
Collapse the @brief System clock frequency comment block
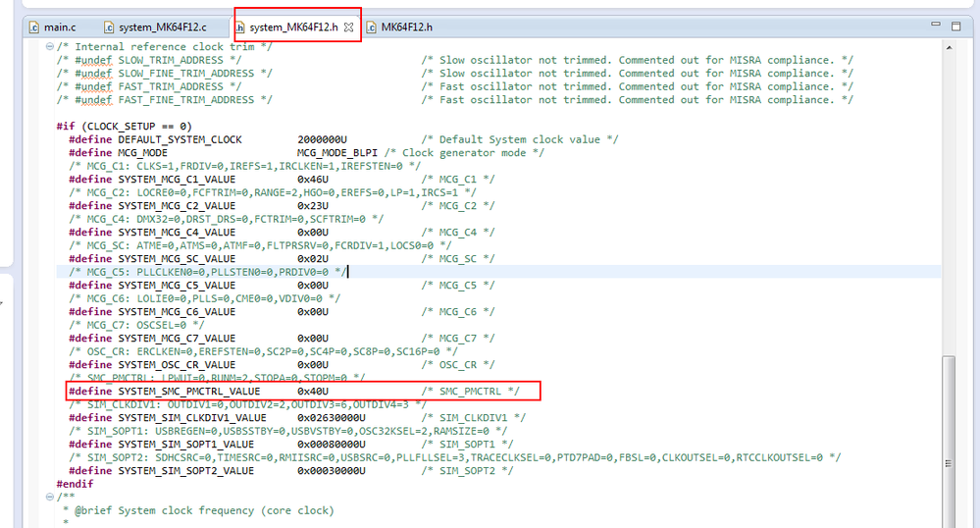[x=49, y=497]
